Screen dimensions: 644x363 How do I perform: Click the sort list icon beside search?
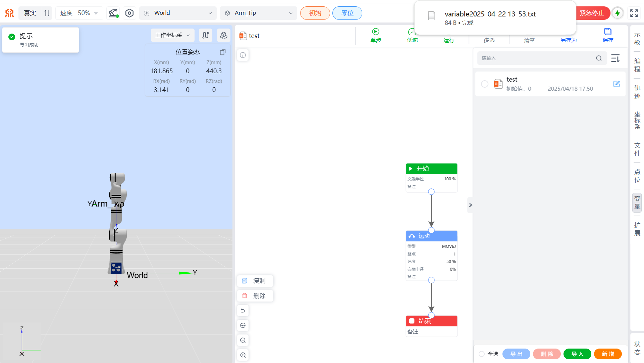(615, 58)
